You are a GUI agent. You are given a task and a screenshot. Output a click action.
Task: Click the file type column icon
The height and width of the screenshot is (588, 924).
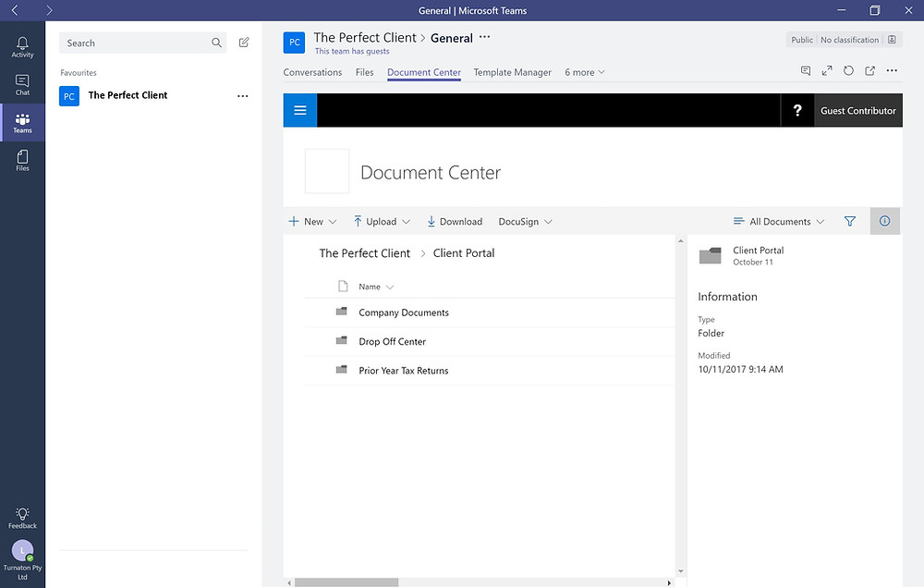point(343,287)
